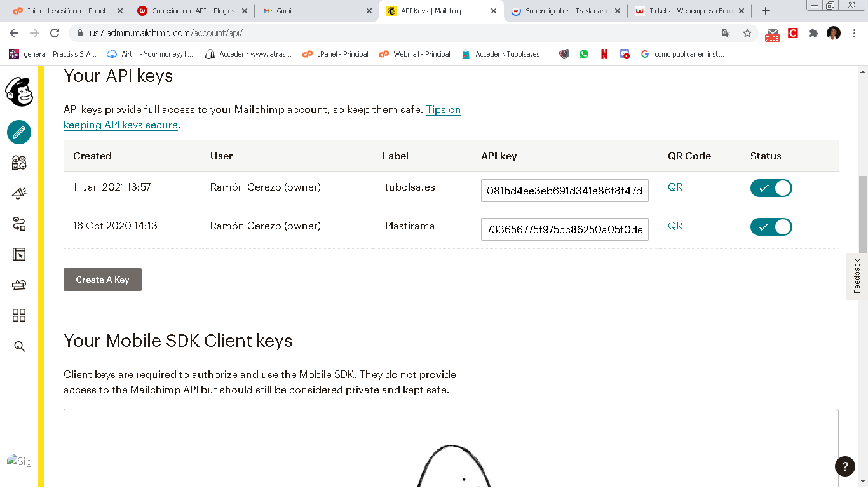Open Website icon in Mailchimp sidebar
Image resolution: width=868 pixels, height=488 pixels.
point(19,255)
